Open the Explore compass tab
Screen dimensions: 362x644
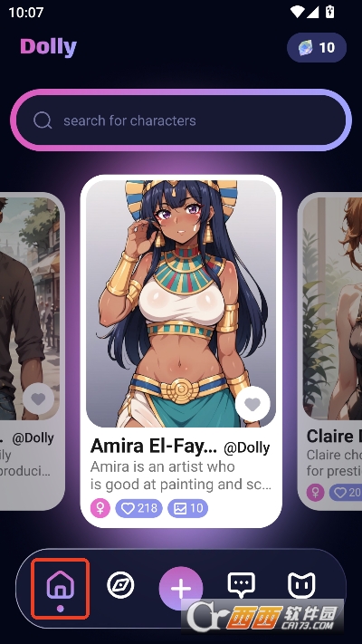[120, 586]
